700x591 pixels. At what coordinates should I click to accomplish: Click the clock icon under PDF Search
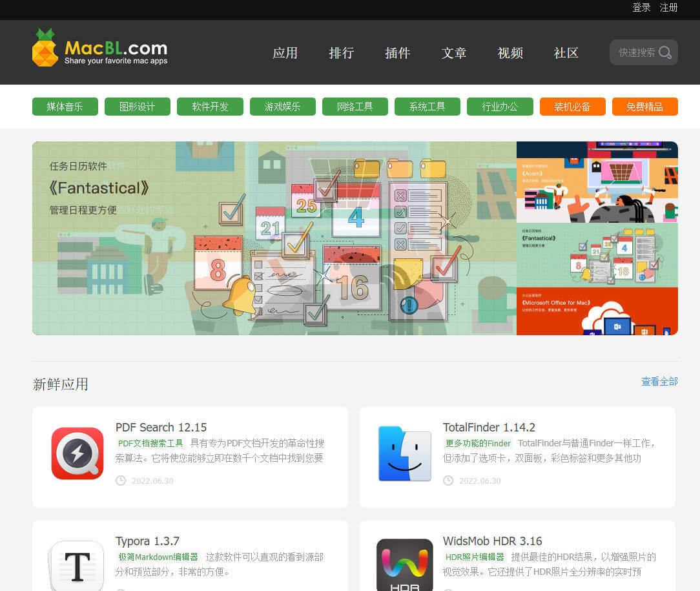click(121, 481)
